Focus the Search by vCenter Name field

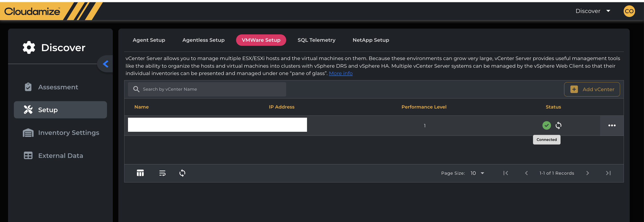pos(207,89)
